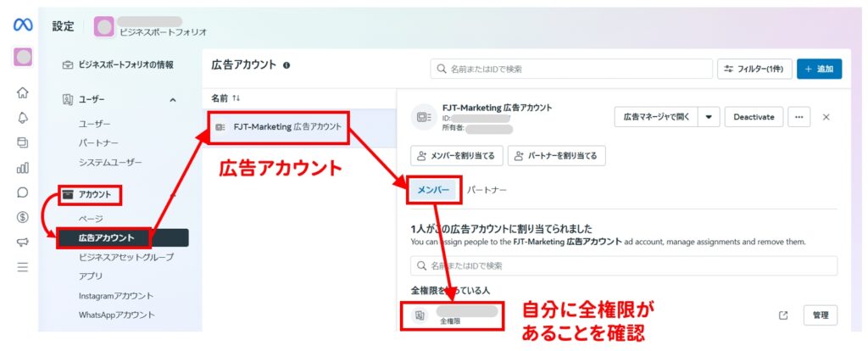Screen dimensions: 868x351
Task: Click FJT-Marketing 広告アカウント title in detail panel
Action: click(x=497, y=108)
